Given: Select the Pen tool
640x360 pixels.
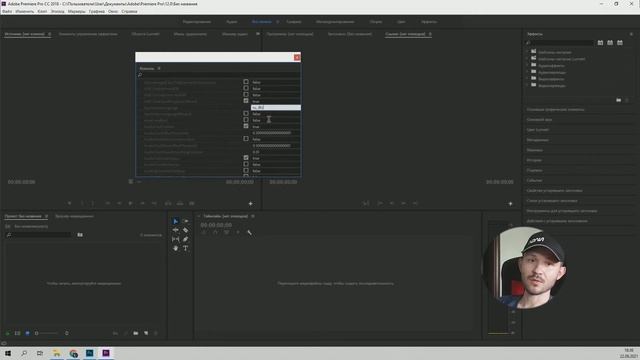Looking at the screenshot, I should 185,239.
